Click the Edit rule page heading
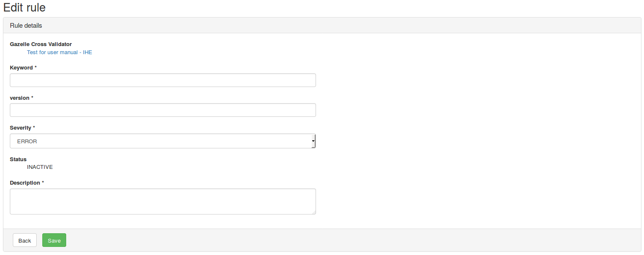The image size is (644, 255). 24,7
